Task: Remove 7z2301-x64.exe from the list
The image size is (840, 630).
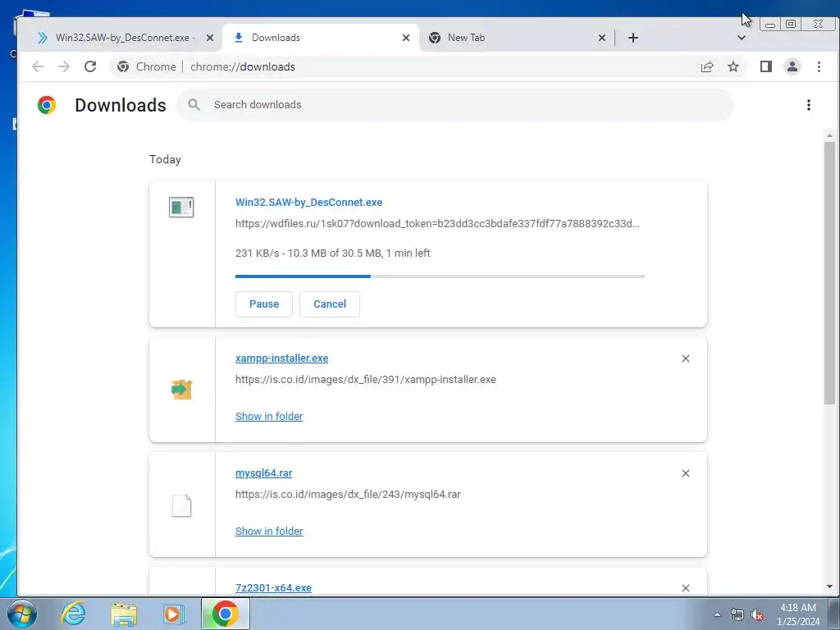Action: [686, 587]
